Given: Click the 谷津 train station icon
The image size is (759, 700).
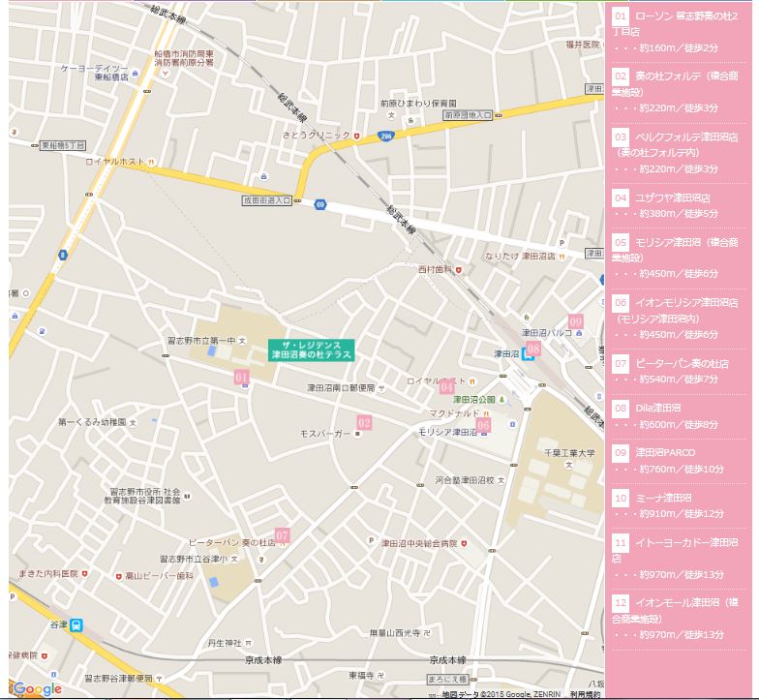Looking at the screenshot, I should click(76, 624).
